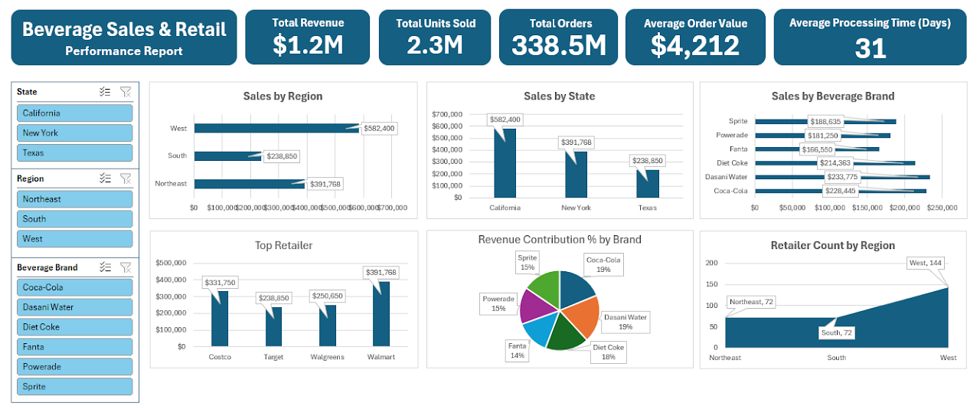Click the Northeast, 72 data label

pos(751,302)
